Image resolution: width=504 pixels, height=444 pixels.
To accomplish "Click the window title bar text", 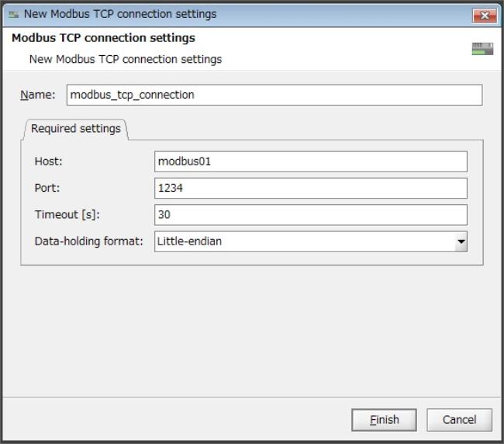I will click(120, 14).
